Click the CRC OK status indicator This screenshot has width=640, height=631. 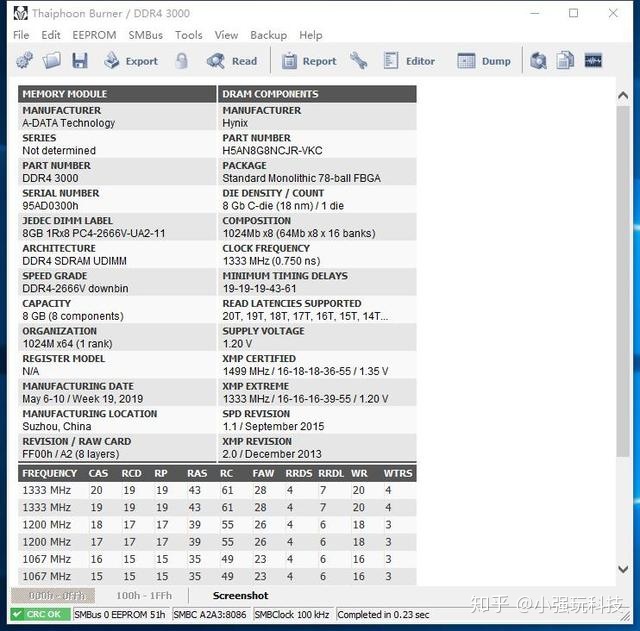(x=40, y=614)
